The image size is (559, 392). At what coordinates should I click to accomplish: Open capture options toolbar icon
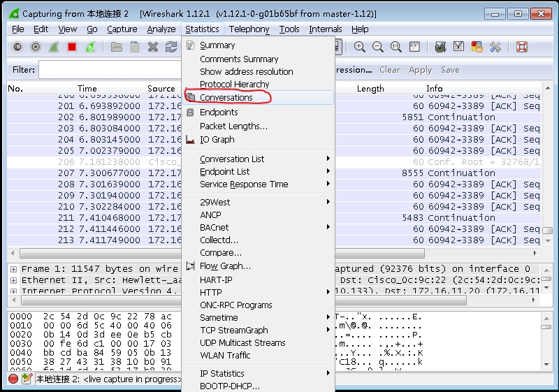(36, 47)
